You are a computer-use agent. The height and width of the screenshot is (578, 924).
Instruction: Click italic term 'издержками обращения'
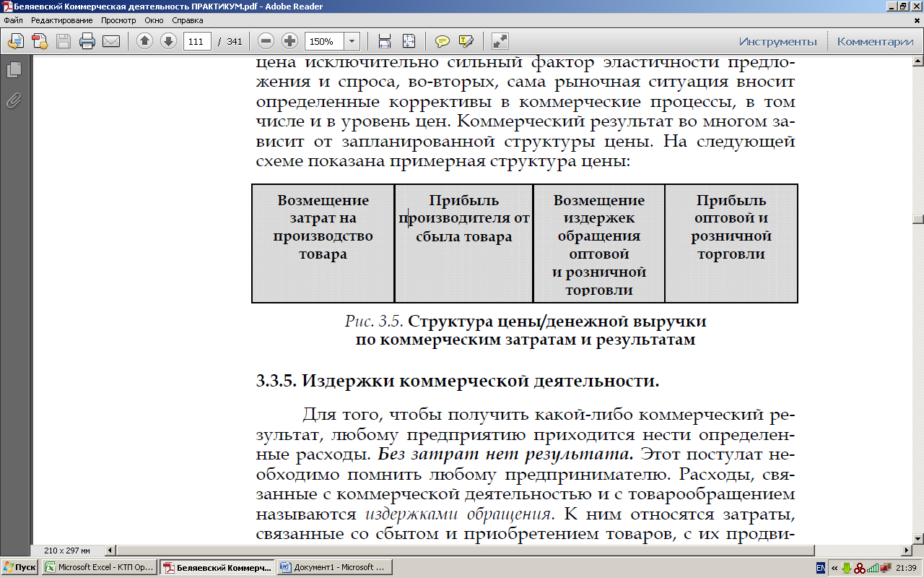click(460, 515)
